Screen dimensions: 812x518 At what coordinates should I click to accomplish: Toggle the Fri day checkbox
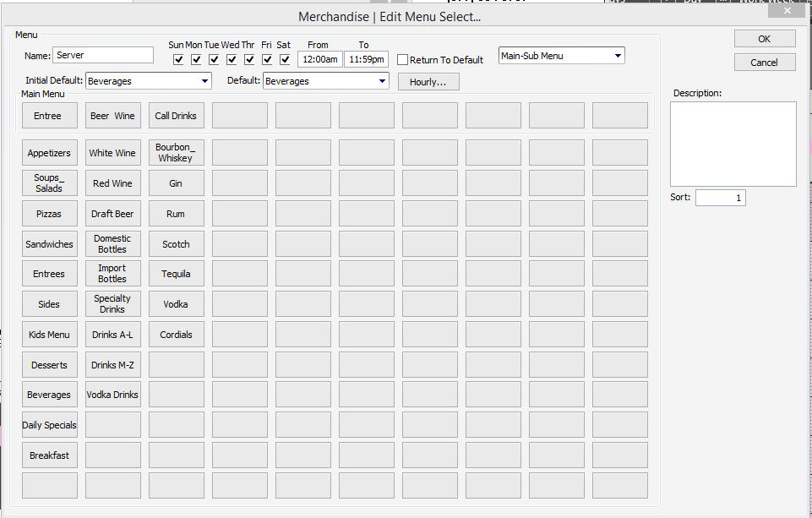pyautogui.click(x=267, y=59)
